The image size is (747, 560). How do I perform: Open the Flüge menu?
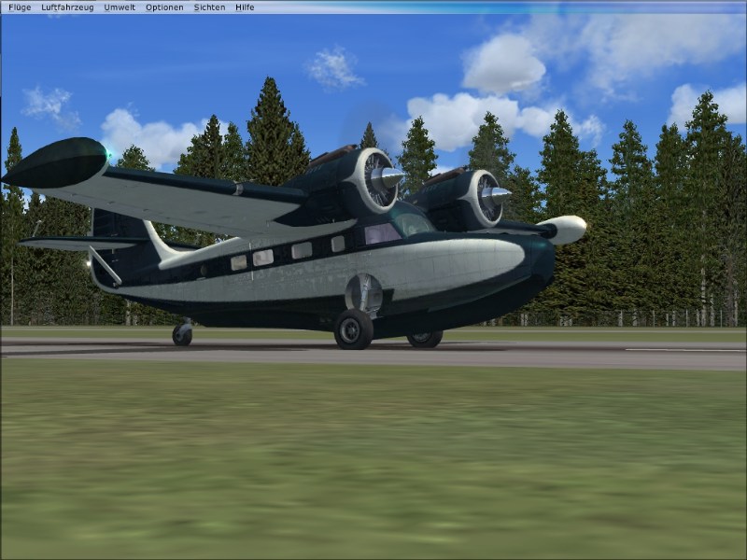(20, 7)
